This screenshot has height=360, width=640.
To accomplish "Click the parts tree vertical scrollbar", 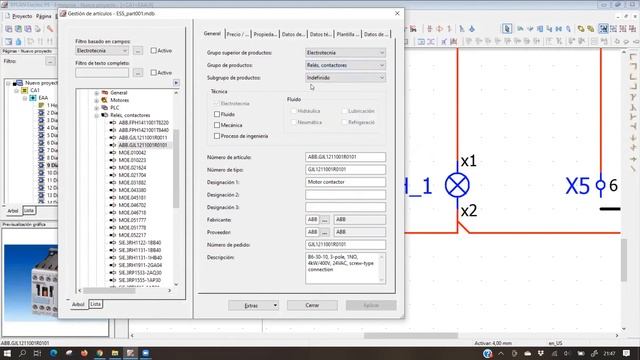I will pyautogui.click(x=176, y=168).
